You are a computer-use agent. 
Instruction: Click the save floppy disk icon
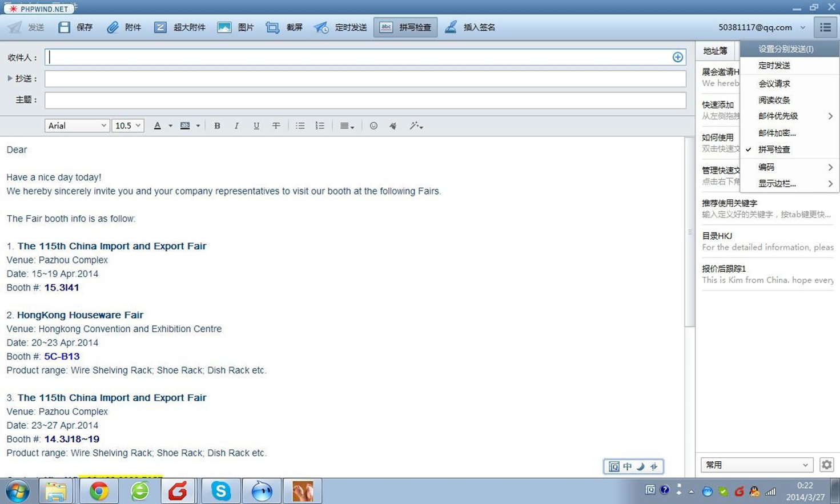click(65, 27)
